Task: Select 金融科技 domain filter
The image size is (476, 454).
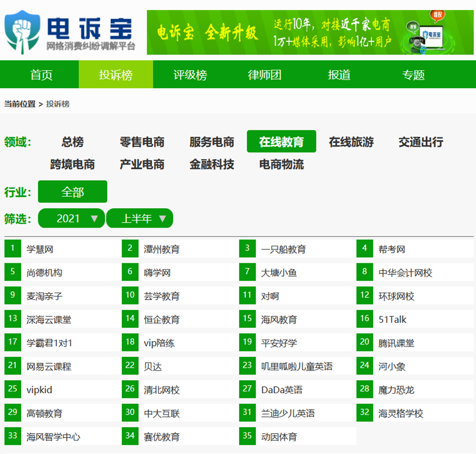Action: pos(212,165)
